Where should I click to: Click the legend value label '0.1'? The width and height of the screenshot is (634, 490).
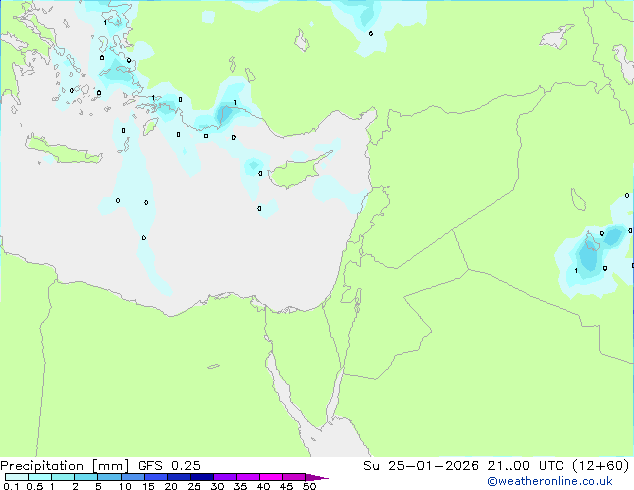click(11, 486)
